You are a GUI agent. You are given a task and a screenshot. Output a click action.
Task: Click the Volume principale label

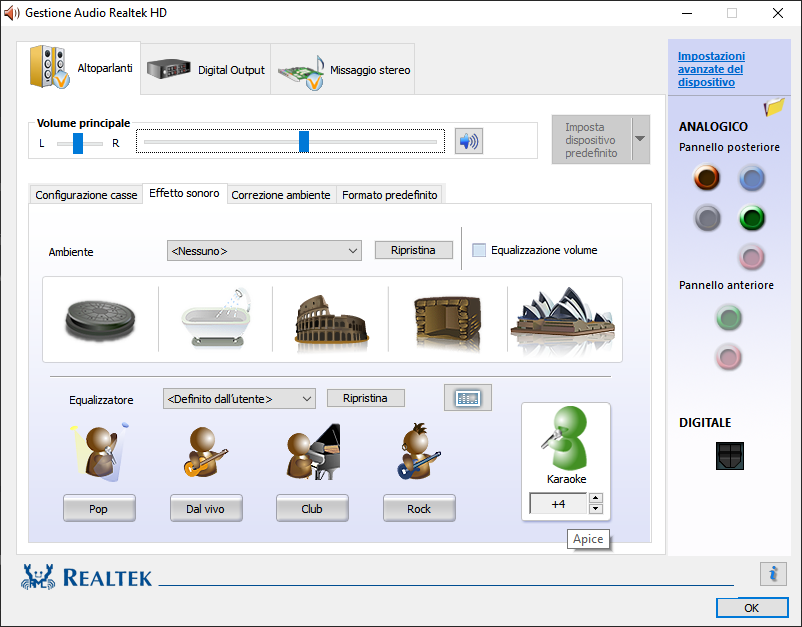click(83, 123)
